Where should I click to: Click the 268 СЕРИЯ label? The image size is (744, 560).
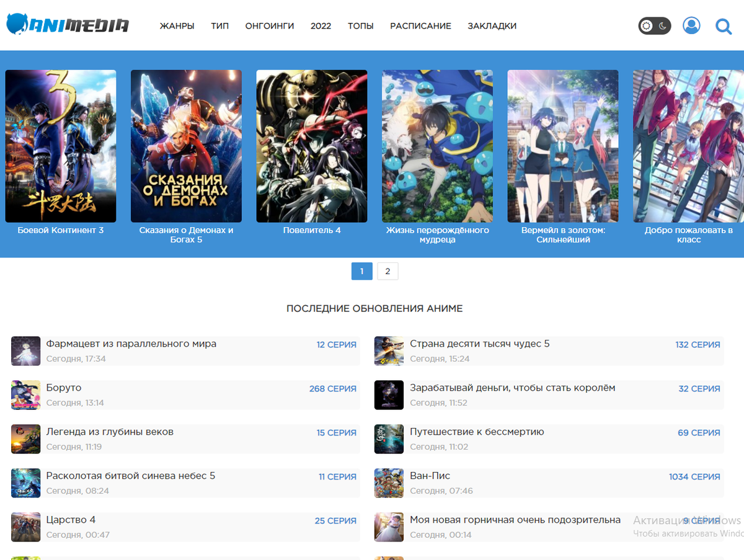click(333, 389)
